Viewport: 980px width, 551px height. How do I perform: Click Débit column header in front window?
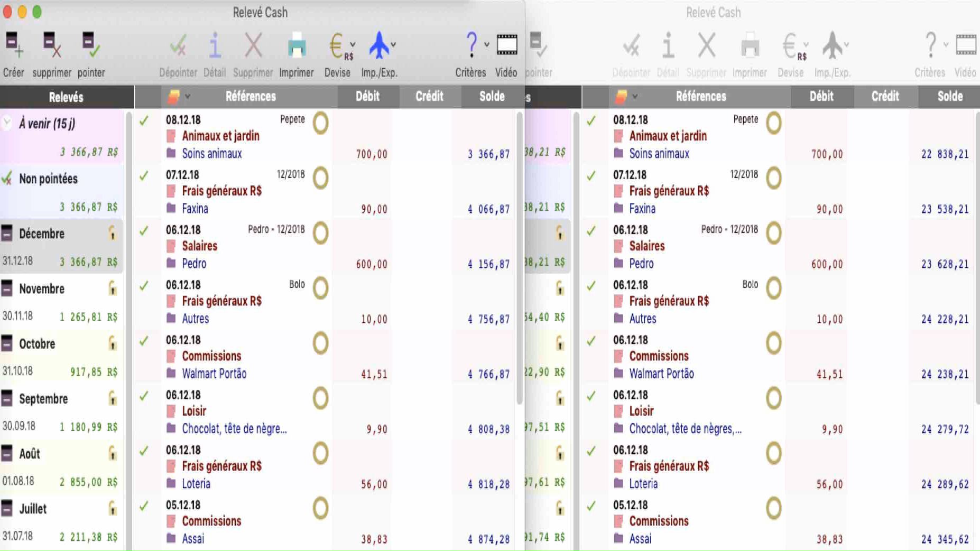coord(367,96)
